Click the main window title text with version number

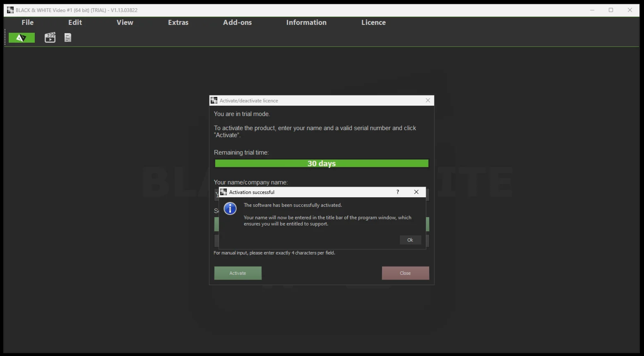(77, 10)
